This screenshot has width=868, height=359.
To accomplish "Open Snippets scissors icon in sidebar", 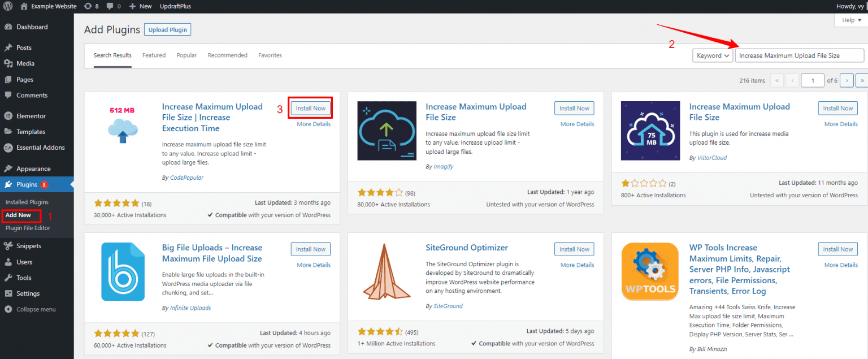I will 8,246.
